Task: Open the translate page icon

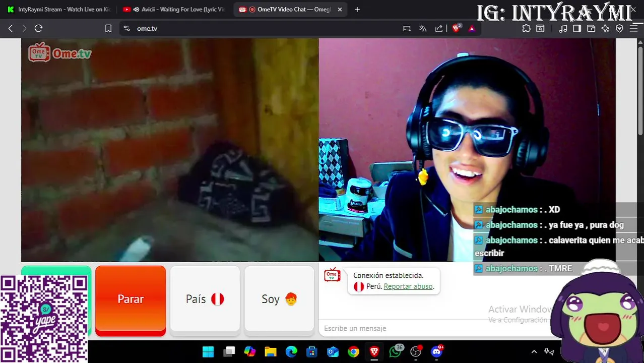Action: (423, 29)
